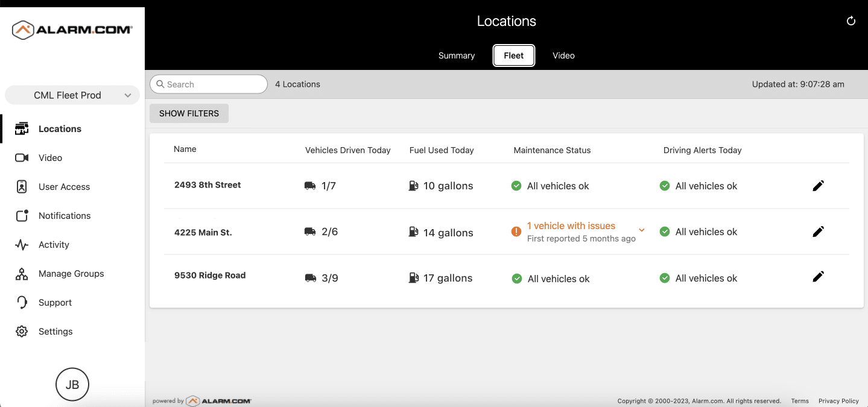Switch to the Summary tab
Screen dimensions: 868x407
click(x=457, y=55)
